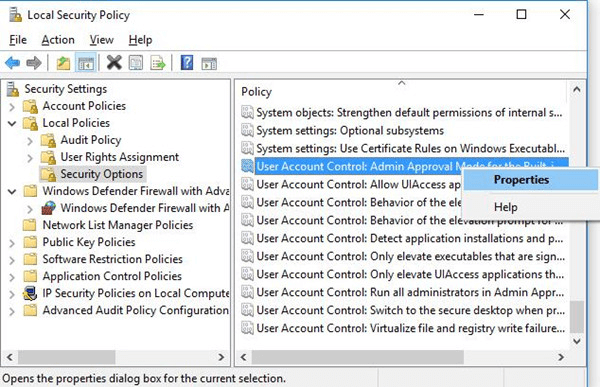Toggle the Show/Hide Console Tree icon
This screenshot has width=600, height=387.
[86, 63]
